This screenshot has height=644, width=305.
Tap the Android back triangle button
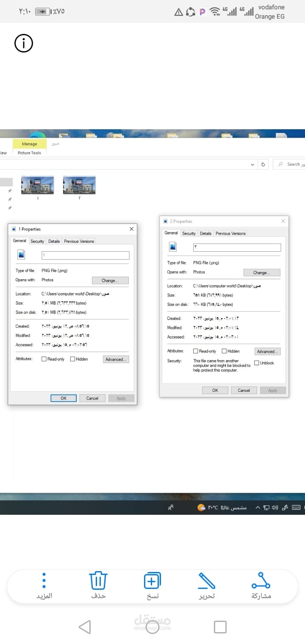(85, 627)
